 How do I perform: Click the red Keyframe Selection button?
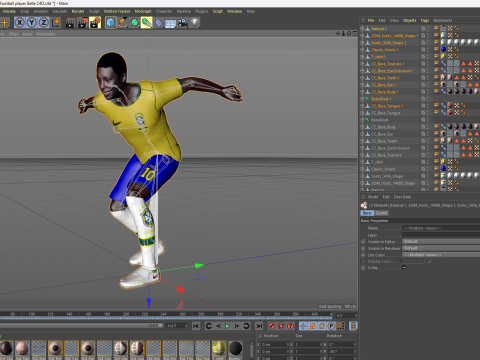[290, 326]
